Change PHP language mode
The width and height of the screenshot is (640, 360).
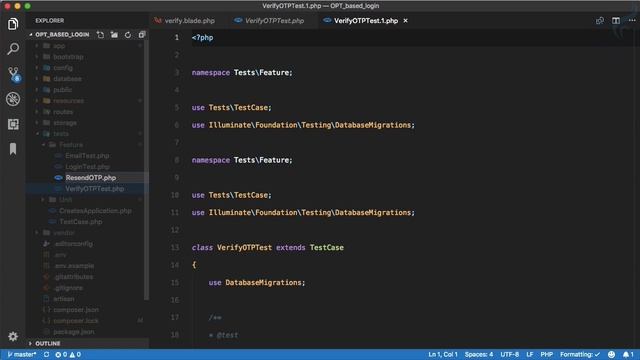point(547,354)
